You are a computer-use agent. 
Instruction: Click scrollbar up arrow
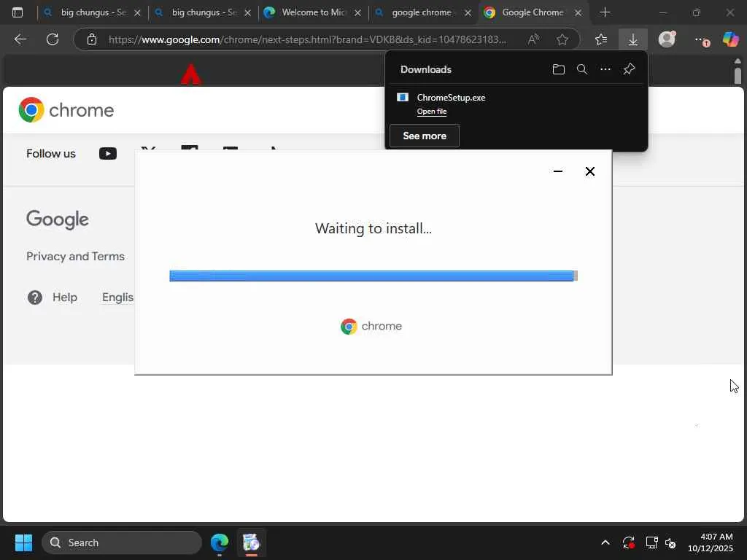[x=738, y=61]
